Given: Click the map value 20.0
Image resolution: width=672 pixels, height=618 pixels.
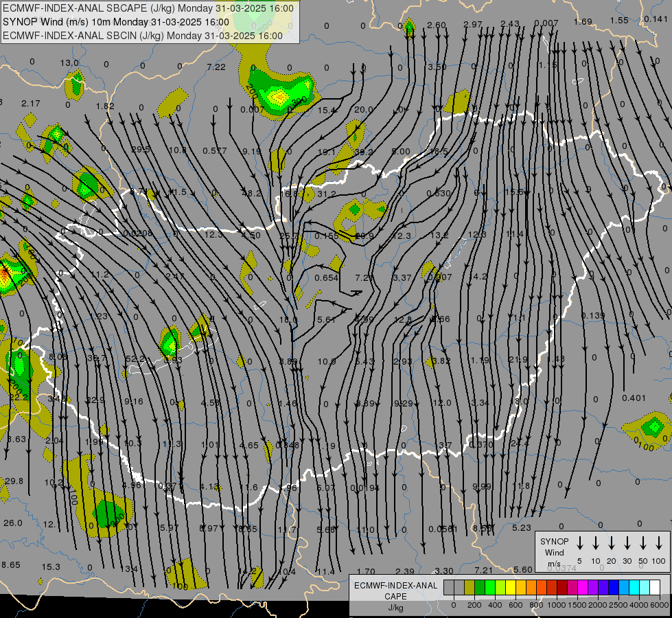Looking at the screenshot, I should pos(363,109).
